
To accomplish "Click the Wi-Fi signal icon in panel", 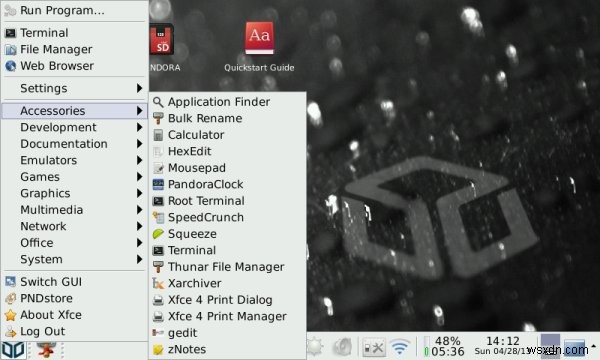I will click(399, 347).
